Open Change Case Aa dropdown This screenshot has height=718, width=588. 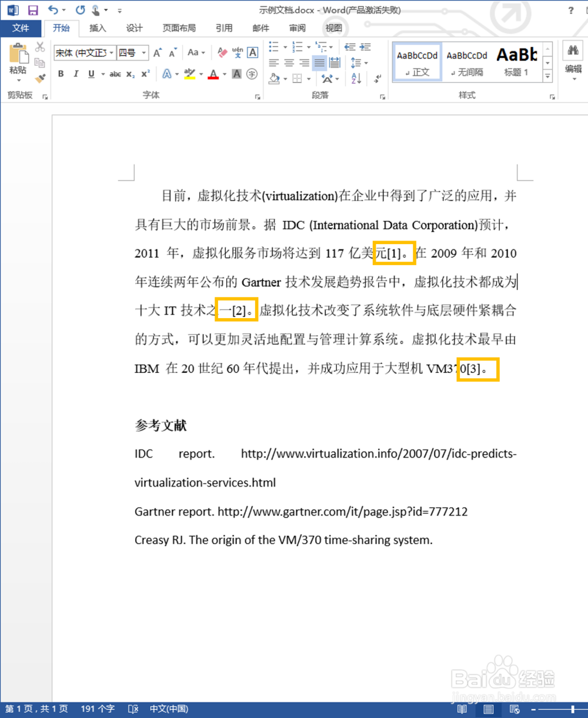(x=196, y=53)
